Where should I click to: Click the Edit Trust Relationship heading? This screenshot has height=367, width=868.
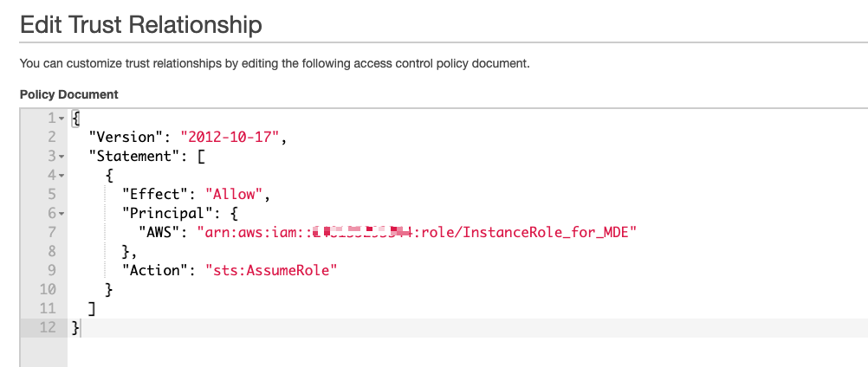click(x=140, y=25)
